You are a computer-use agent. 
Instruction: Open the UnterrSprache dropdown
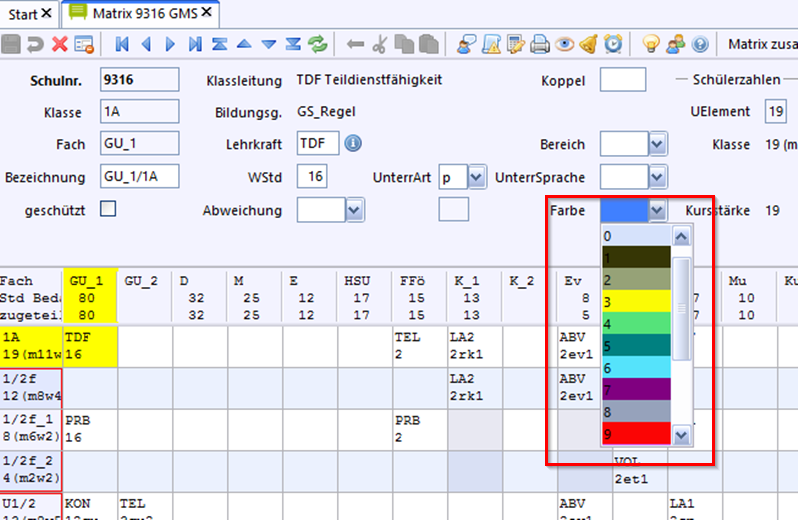[x=657, y=177]
